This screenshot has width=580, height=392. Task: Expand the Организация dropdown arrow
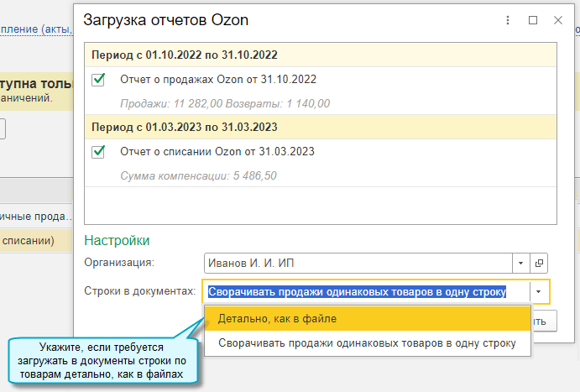[x=520, y=263]
